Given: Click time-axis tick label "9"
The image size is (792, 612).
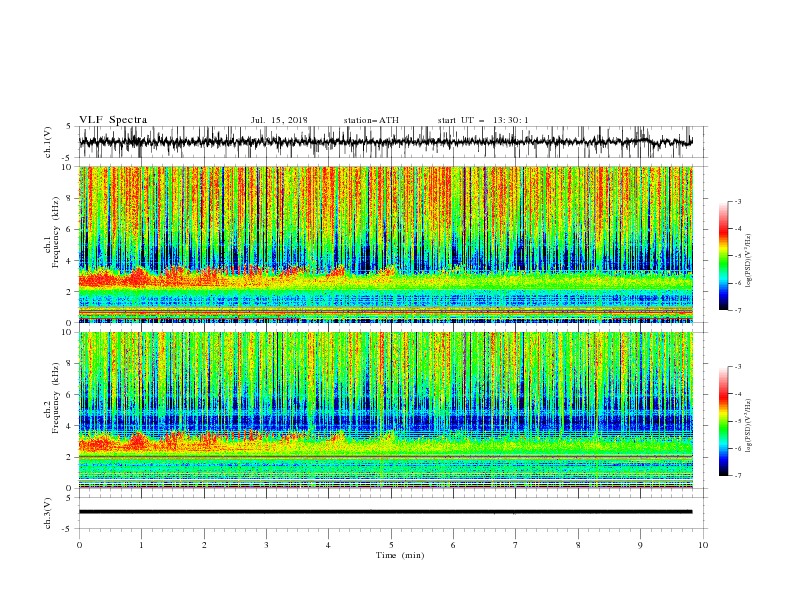Looking at the screenshot, I should (x=640, y=545).
